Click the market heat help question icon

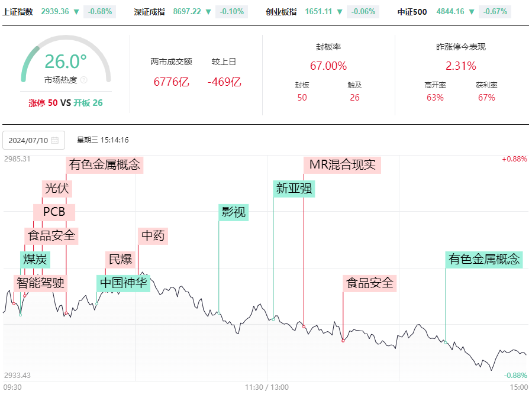84,80
